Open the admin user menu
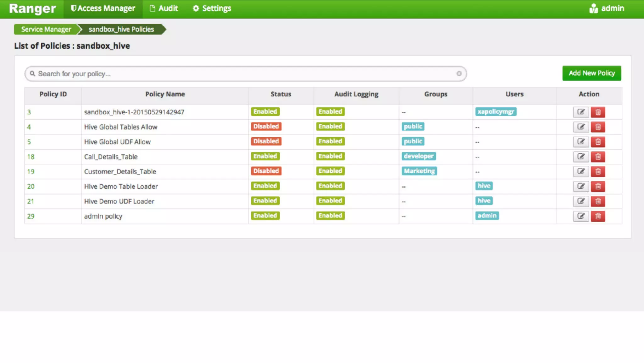 point(607,9)
